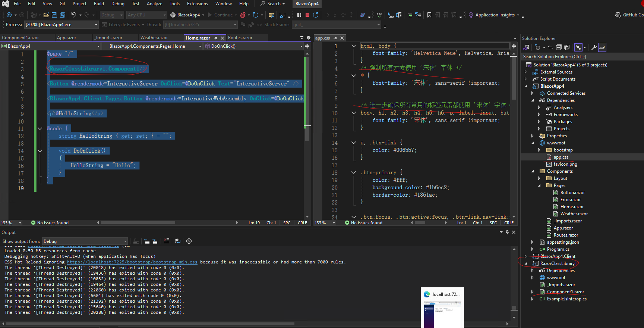
Task: Click the Open File folder icon
Action: click(46, 15)
